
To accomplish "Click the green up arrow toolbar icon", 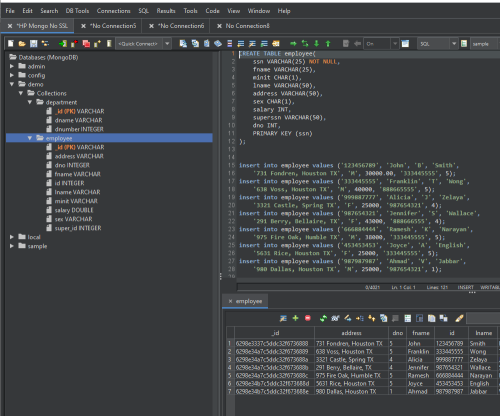I will pos(328,44).
